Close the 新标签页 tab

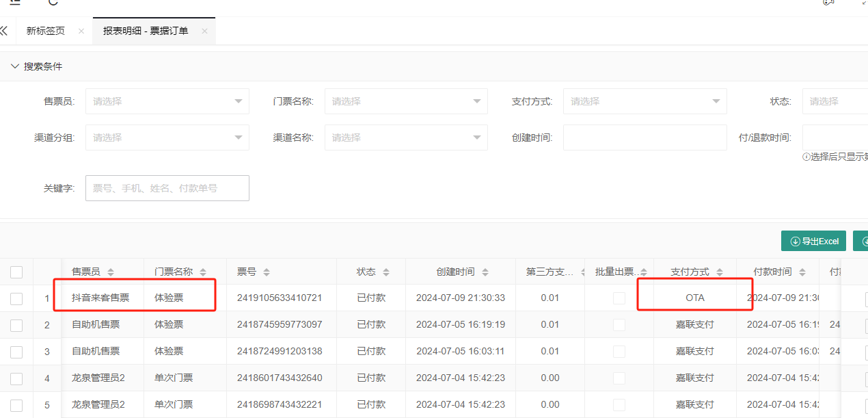[x=80, y=31]
